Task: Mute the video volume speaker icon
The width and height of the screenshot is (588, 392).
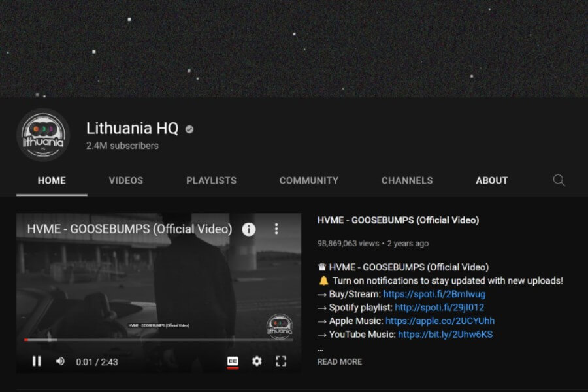Action: [60, 361]
